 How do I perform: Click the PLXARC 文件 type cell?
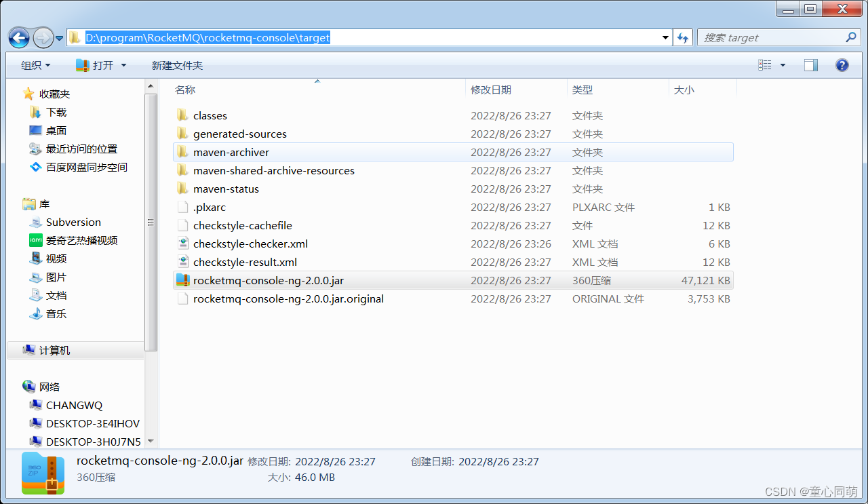[604, 207]
